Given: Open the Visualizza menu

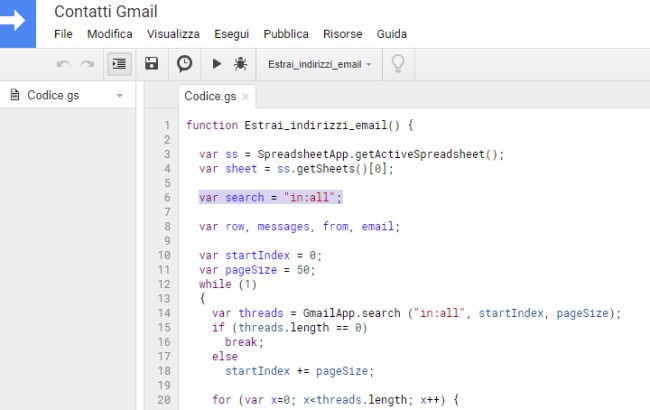Looking at the screenshot, I should (x=173, y=34).
